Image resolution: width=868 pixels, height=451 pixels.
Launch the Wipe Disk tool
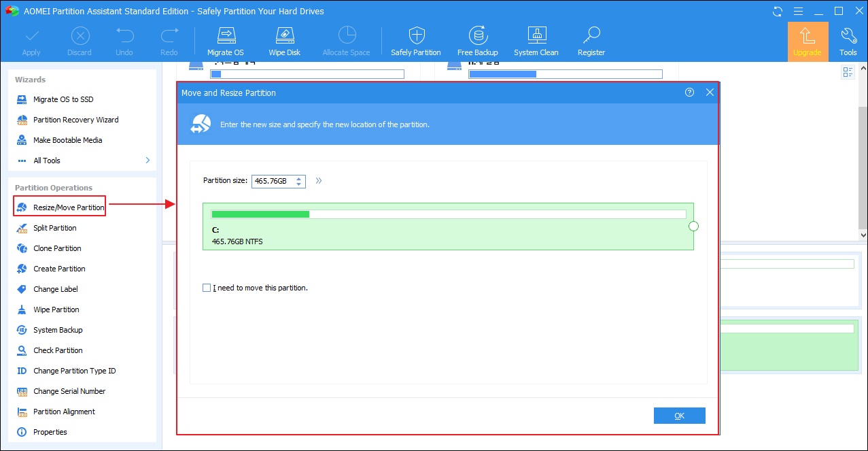coord(285,41)
